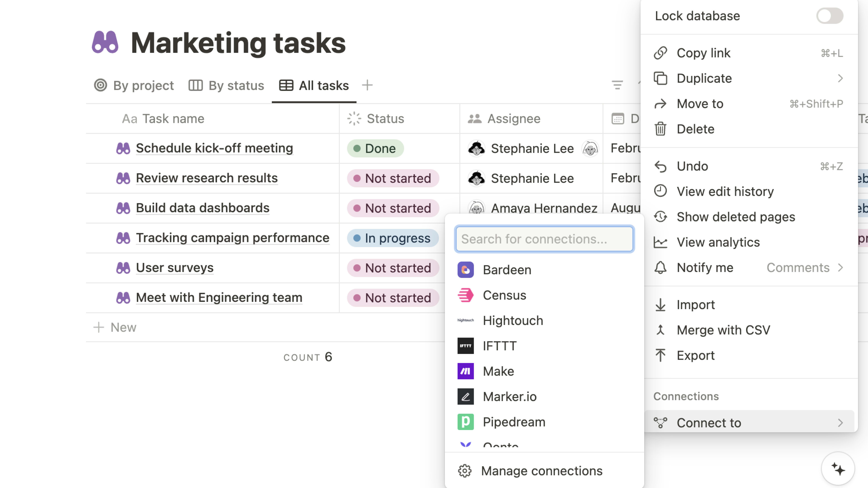Click the Import download icon

click(x=660, y=305)
